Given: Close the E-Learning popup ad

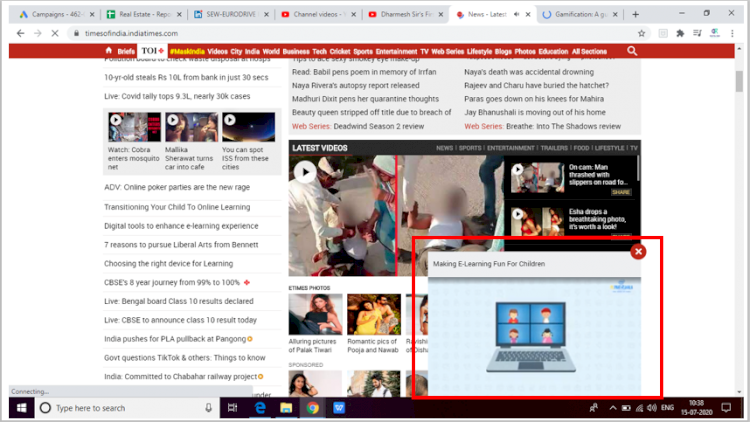Looking at the screenshot, I should click(x=639, y=251).
